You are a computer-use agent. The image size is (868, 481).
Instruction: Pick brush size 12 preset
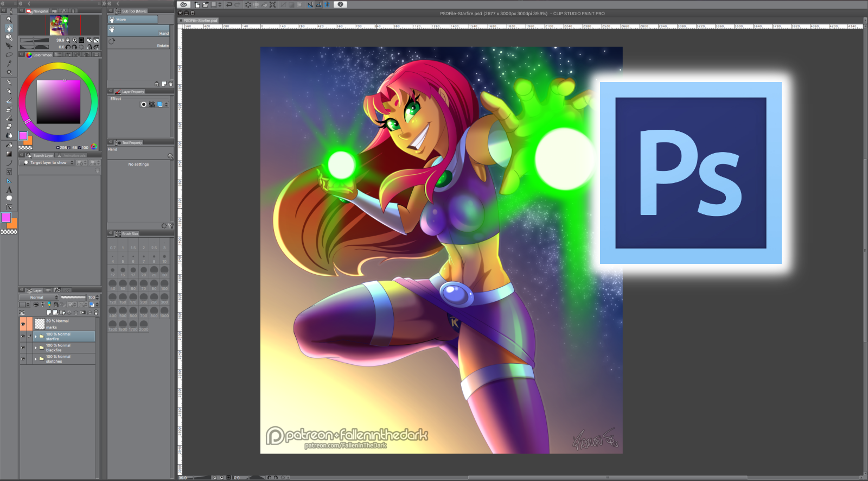(113, 271)
